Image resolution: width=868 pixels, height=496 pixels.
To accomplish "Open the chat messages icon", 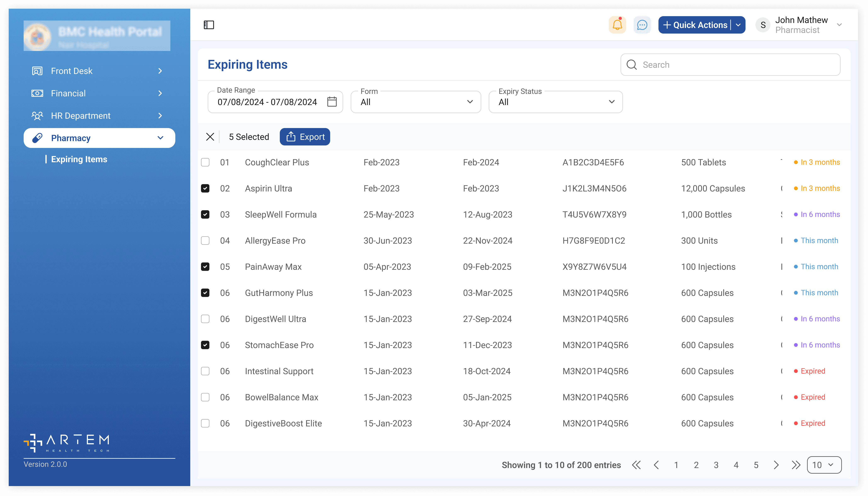I will (x=642, y=25).
